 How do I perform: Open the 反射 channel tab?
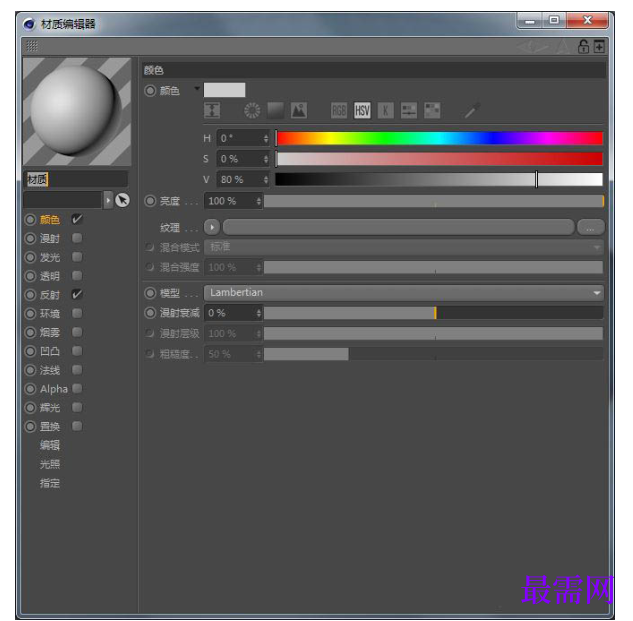(x=50, y=295)
